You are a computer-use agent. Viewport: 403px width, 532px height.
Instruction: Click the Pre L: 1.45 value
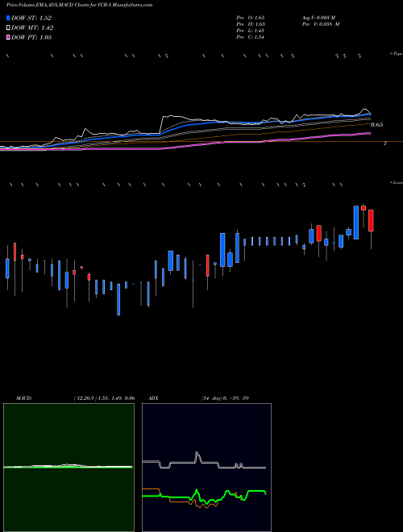coord(251,31)
